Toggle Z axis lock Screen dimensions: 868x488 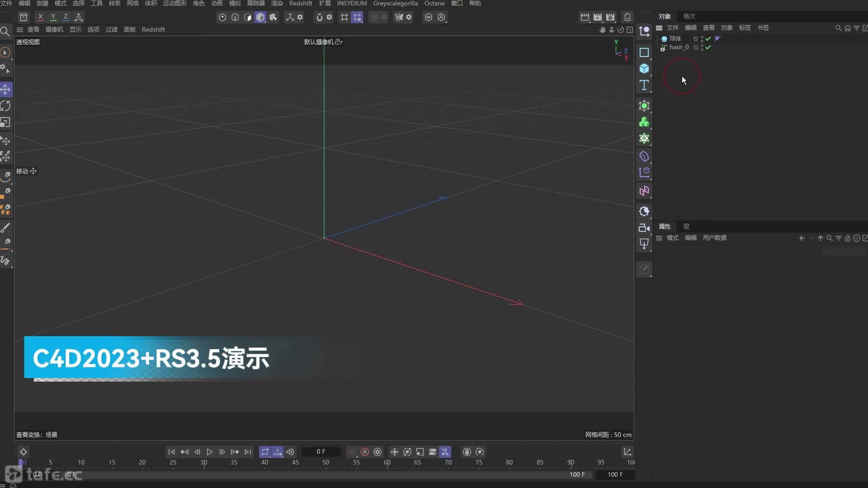[66, 17]
